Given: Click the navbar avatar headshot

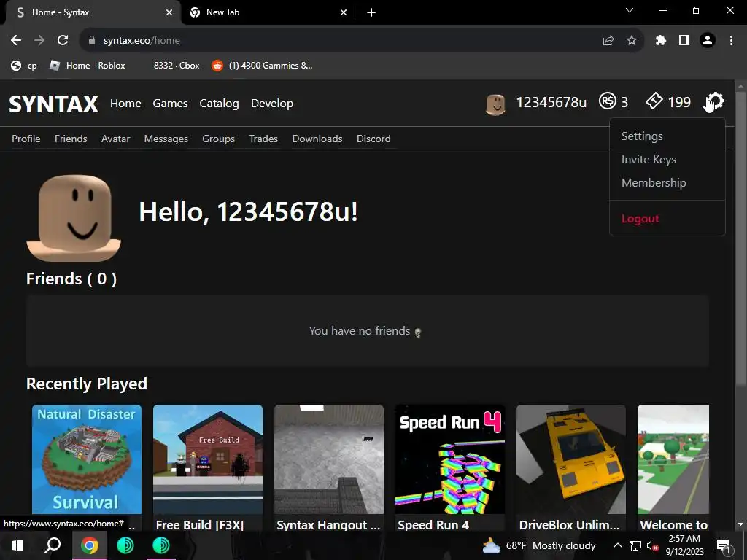Looking at the screenshot, I should point(495,104).
